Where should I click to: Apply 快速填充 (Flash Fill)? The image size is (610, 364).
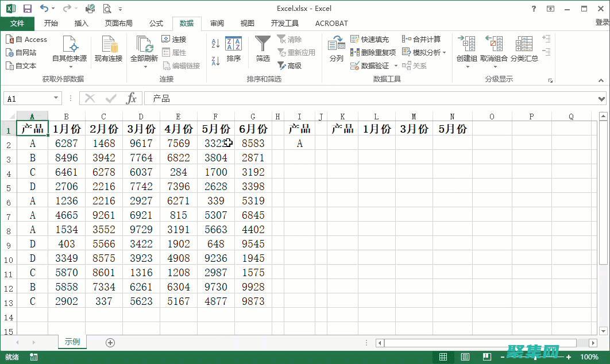pos(370,39)
